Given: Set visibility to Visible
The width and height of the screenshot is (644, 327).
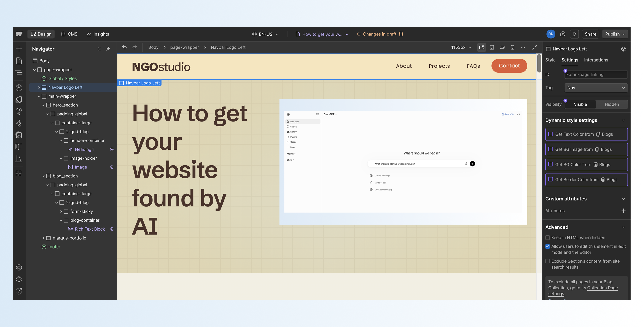Looking at the screenshot, I should click(x=580, y=104).
